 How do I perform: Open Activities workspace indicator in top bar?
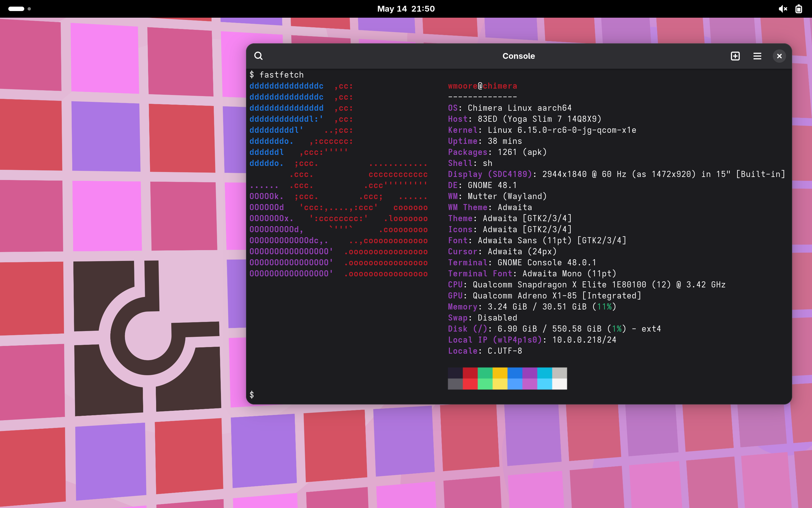tap(20, 9)
